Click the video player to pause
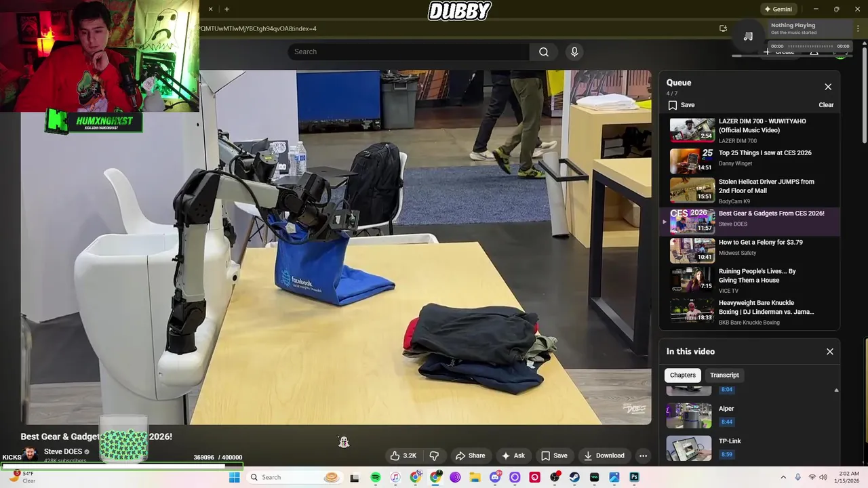 pos(336,247)
